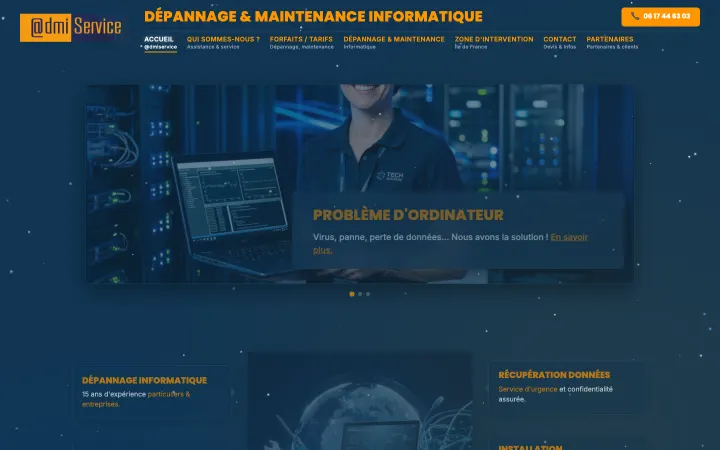The width and height of the screenshot is (720, 450).
Task: Go to Forfaits / Tarifs page
Action: click(x=301, y=43)
